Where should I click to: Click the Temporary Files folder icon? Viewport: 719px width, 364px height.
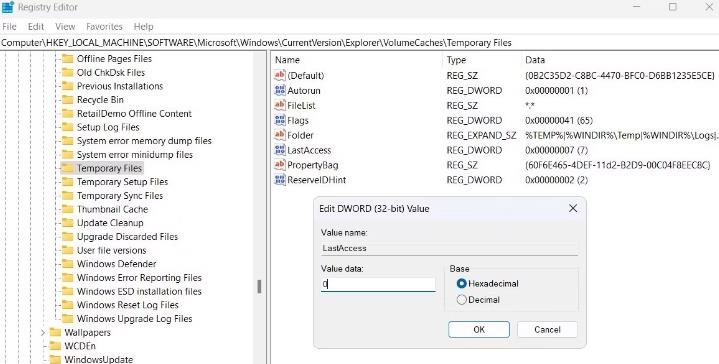(x=67, y=168)
